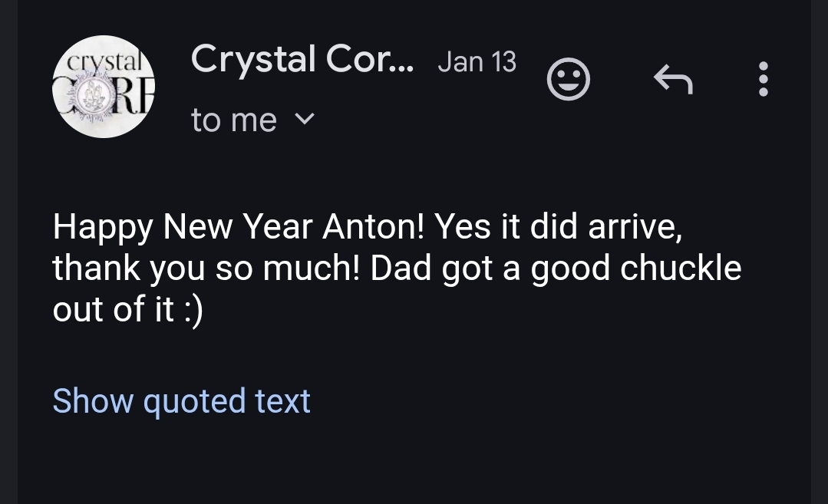Screen dimensions: 828x504
Task: Tap the Crystal Core sender avatar
Action: (x=104, y=87)
